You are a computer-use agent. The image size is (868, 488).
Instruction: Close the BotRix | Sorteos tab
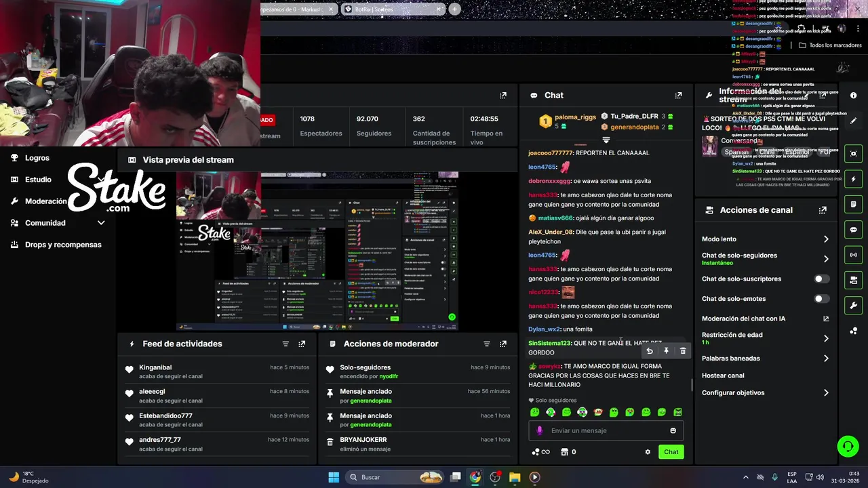pyautogui.click(x=439, y=9)
